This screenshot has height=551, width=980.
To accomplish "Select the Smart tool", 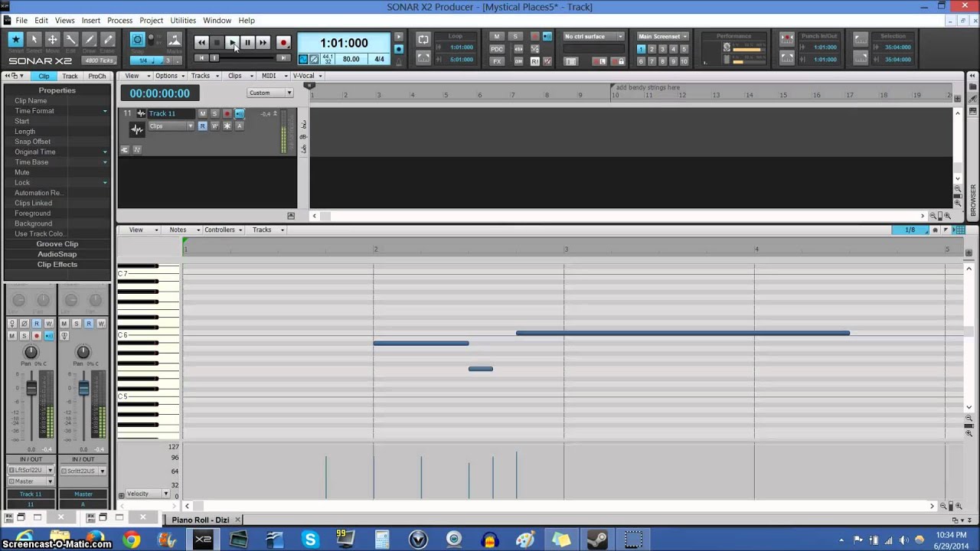I will (x=15, y=40).
